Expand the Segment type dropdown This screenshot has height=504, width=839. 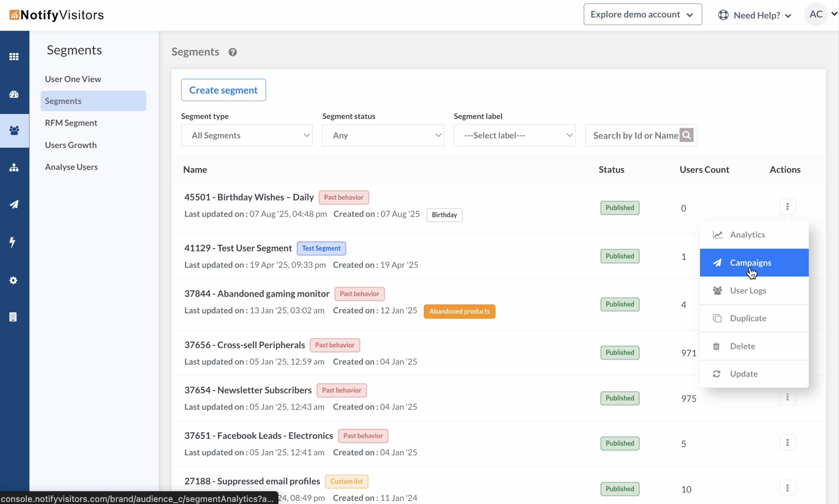(246, 135)
